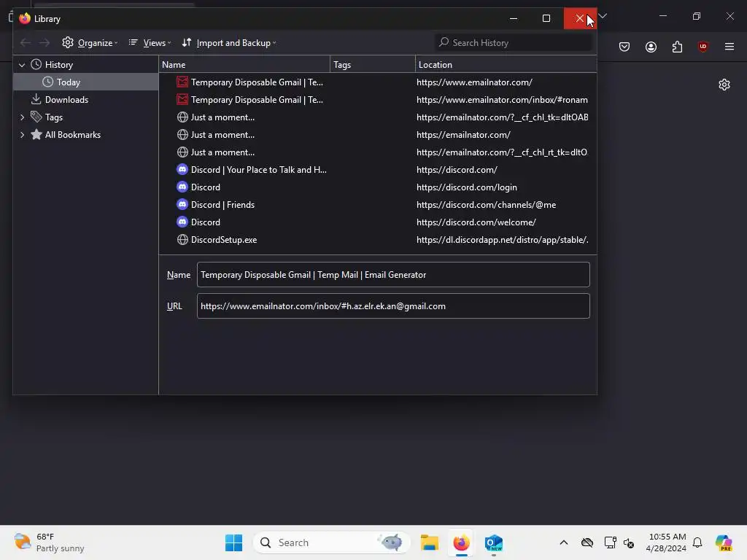
Task: Click the History clock icon in sidebar
Action: click(36, 65)
